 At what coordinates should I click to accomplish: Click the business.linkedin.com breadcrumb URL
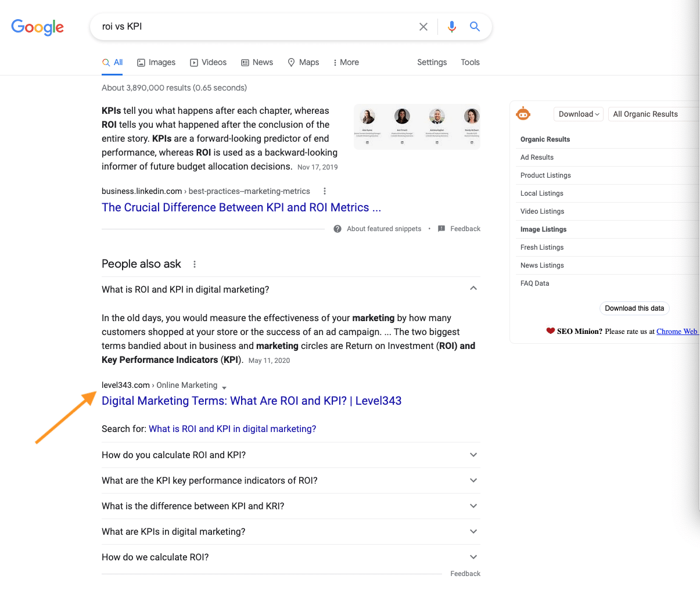206,191
